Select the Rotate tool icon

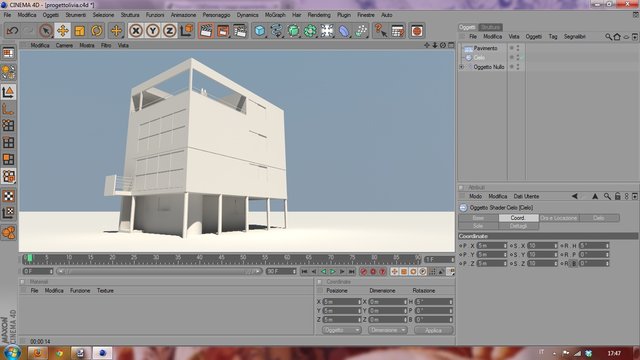point(97,31)
